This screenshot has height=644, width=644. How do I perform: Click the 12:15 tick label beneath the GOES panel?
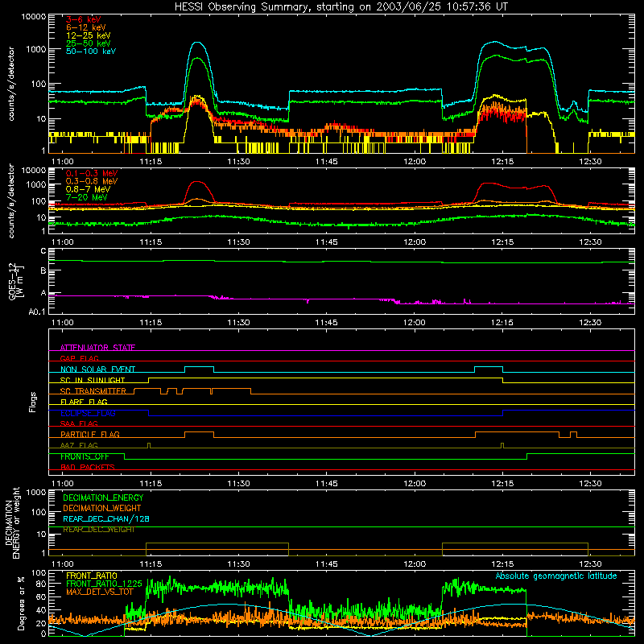click(502, 323)
